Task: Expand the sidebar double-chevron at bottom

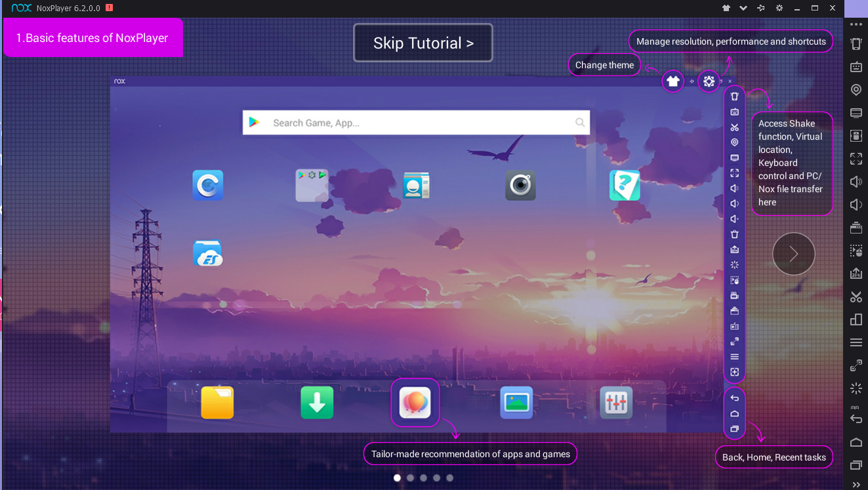Action: coord(856,484)
